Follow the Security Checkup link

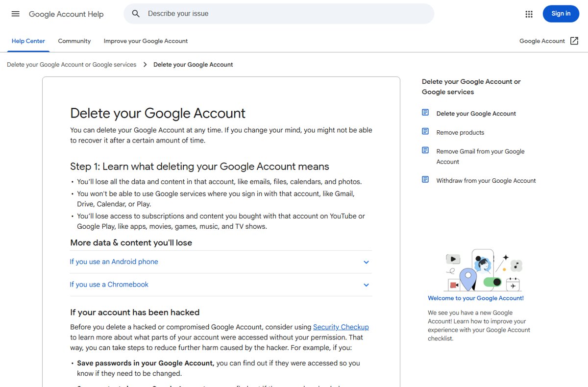click(341, 327)
